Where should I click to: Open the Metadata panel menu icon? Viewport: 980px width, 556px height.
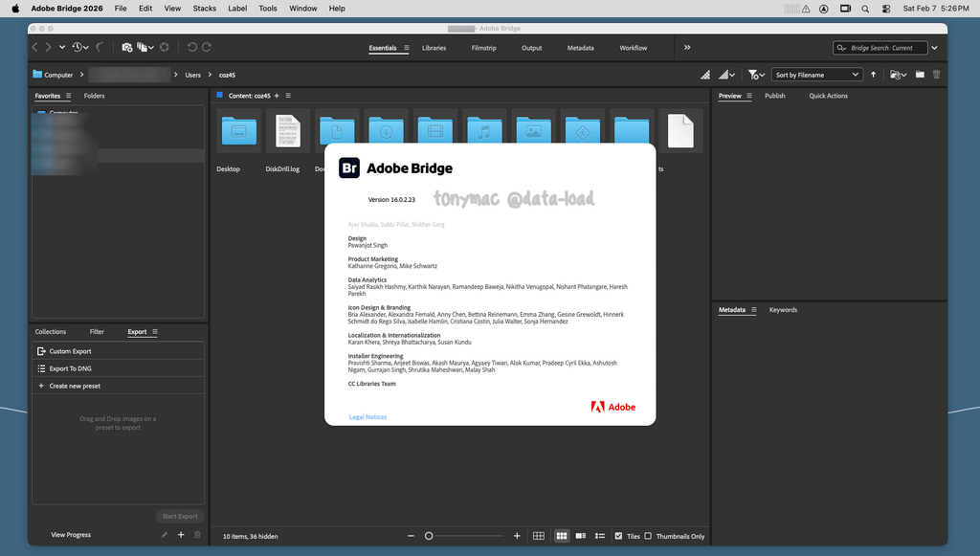click(754, 310)
